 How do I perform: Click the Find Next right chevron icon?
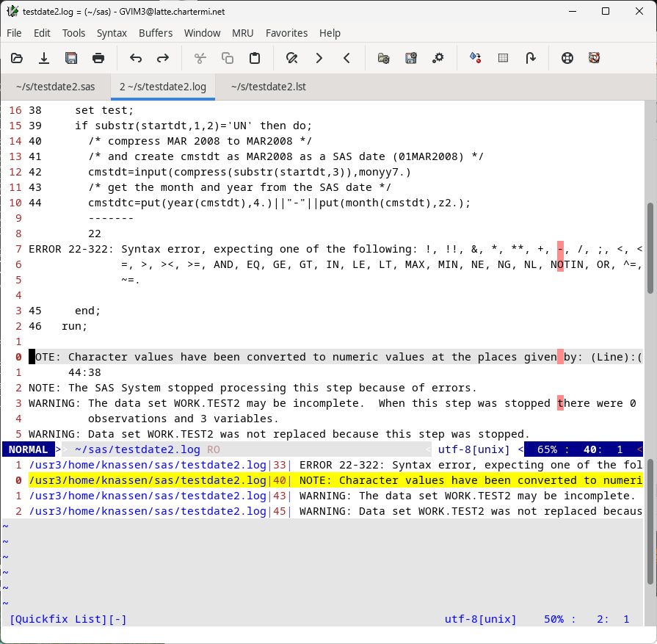[x=319, y=58]
